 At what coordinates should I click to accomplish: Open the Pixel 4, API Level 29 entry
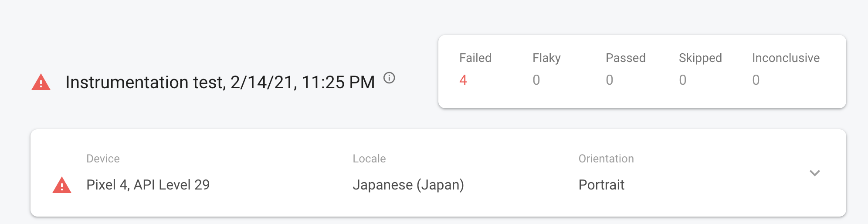click(x=148, y=185)
